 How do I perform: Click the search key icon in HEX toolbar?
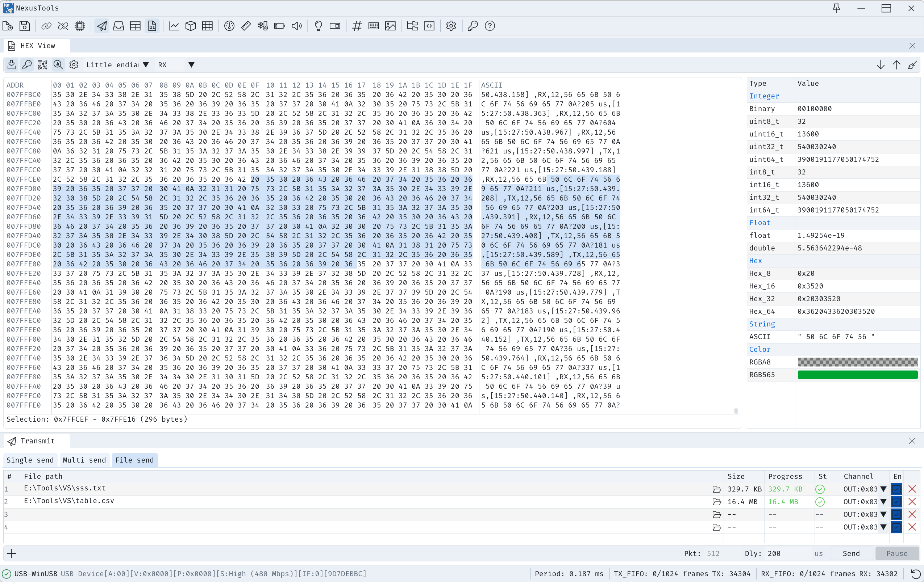point(27,65)
